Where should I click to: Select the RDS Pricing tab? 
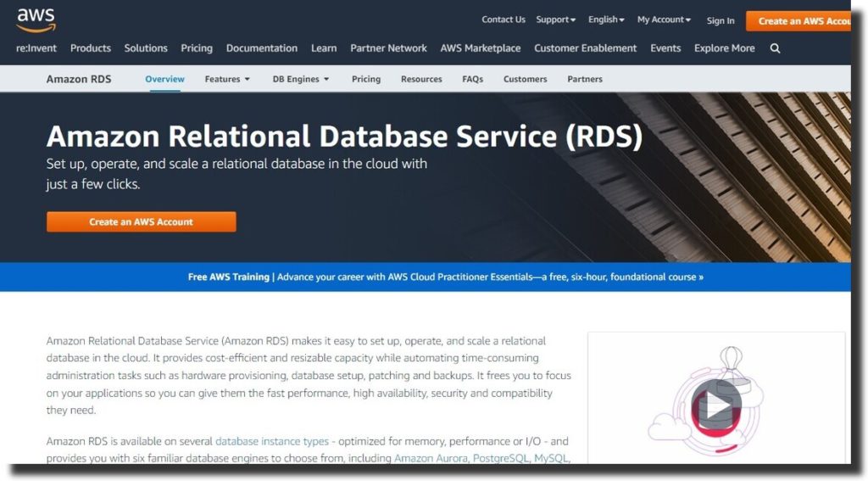coord(366,79)
